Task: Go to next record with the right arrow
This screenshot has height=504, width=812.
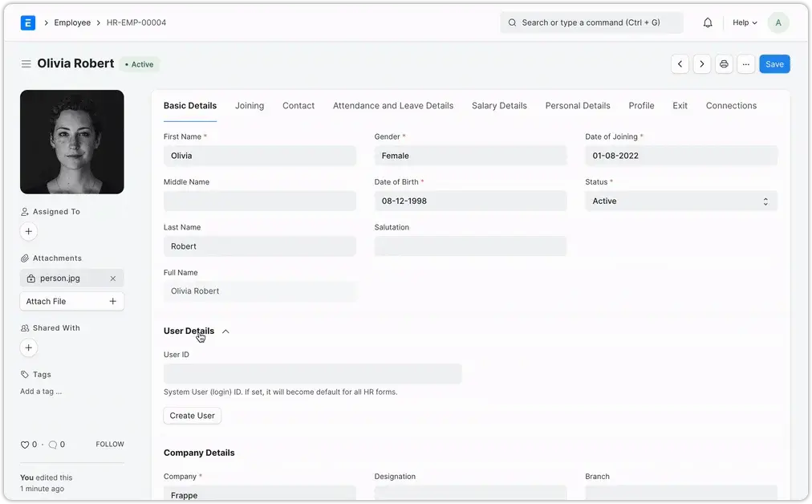Action: point(701,63)
